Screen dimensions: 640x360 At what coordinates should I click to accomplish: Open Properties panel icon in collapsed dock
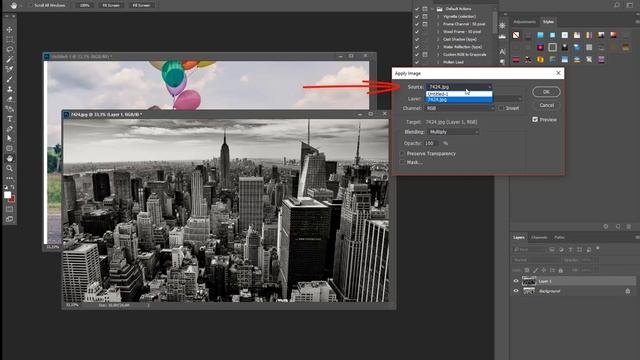click(502, 25)
